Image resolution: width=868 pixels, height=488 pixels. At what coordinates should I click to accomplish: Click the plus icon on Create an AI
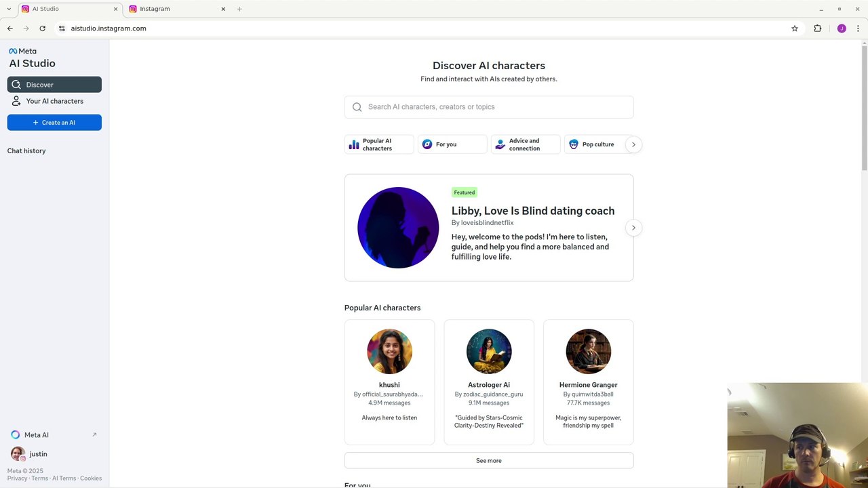click(x=36, y=123)
